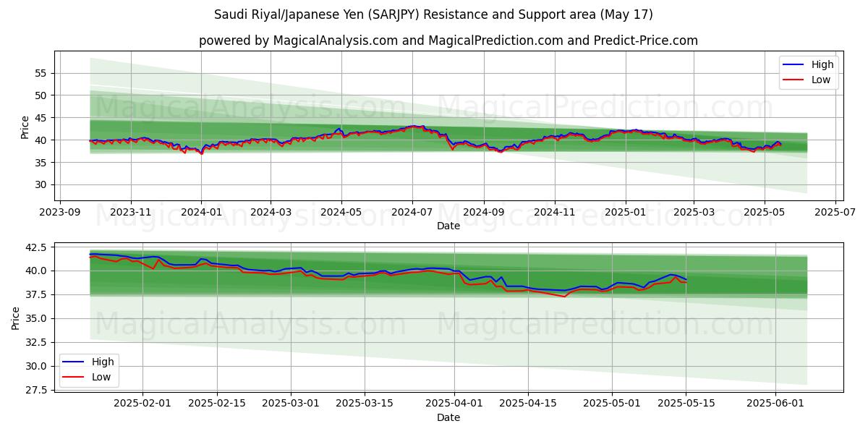Click the top chart 'Price' axis label
868x434 pixels.
25,127
